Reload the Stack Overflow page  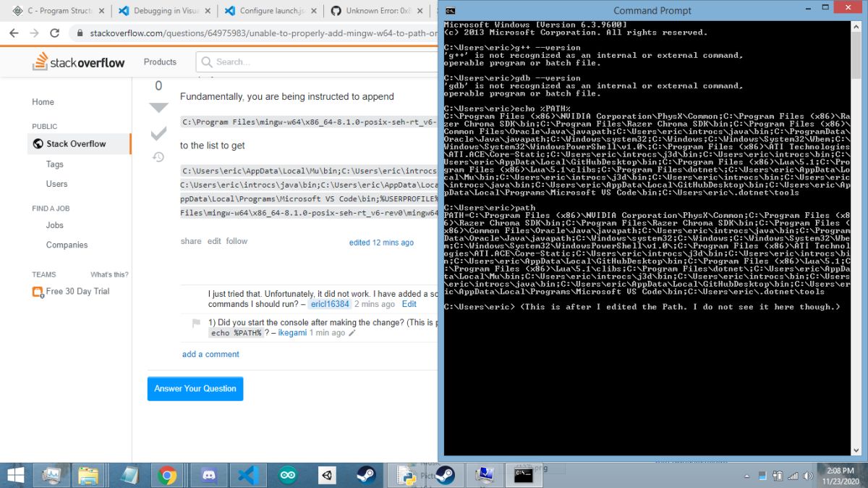pos(54,33)
